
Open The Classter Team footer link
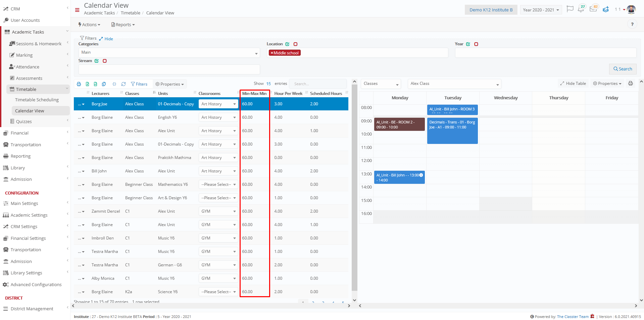(x=573, y=317)
